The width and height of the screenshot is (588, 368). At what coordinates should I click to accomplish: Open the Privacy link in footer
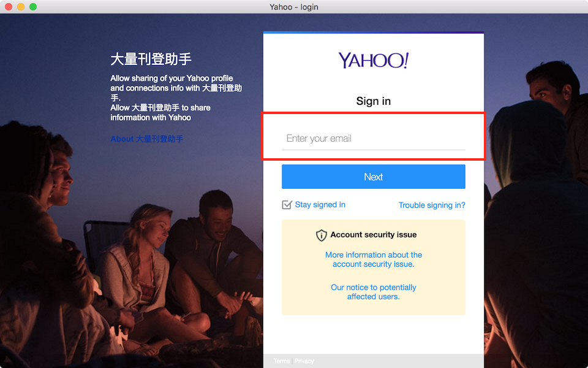point(304,361)
